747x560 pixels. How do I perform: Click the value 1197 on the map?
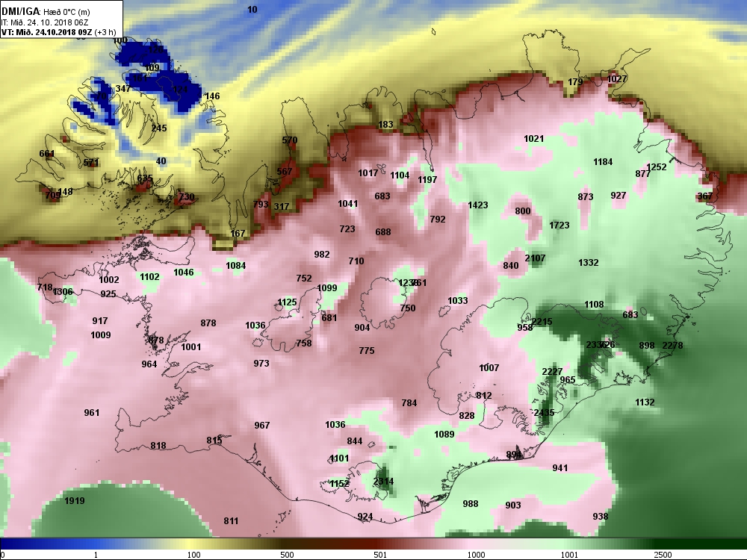[x=427, y=179]
